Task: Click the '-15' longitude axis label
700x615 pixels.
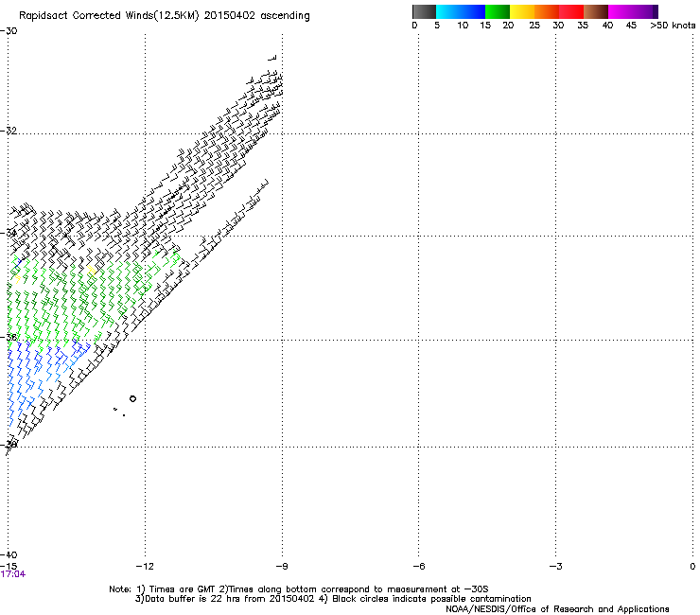Action: tap(9, 566)
